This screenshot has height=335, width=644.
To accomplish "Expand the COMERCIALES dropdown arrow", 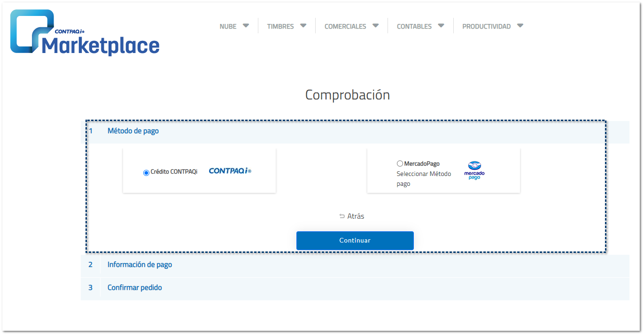I will coord(375,26).
